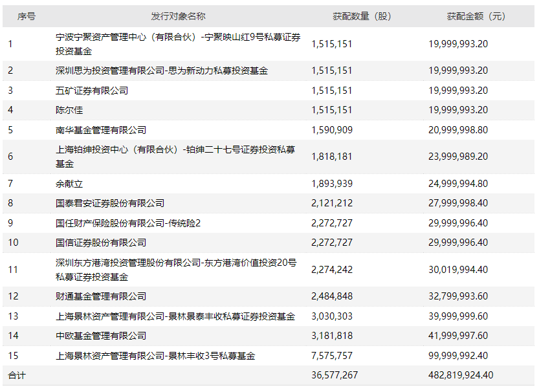The height and width of the screenshot is (392, 539).
Task: Click 上海景林 景林景泰丰收私募证券投资基金 name cell
Action: click(x=175, y=316)
